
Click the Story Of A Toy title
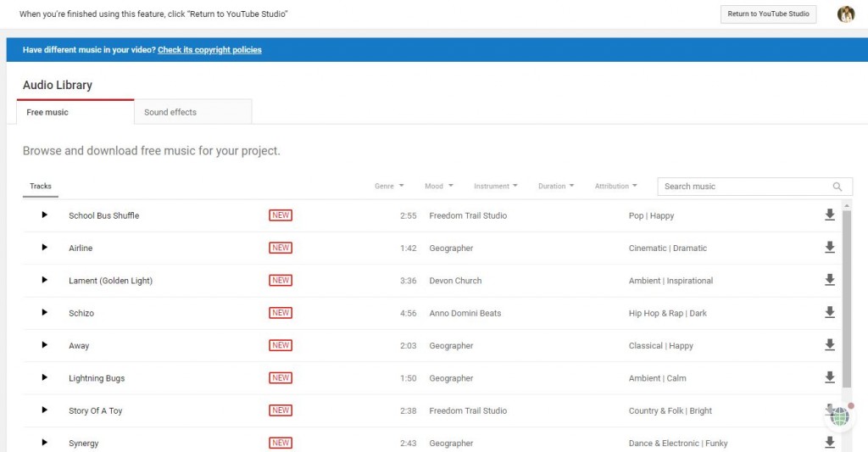click(x=95, y=410)
